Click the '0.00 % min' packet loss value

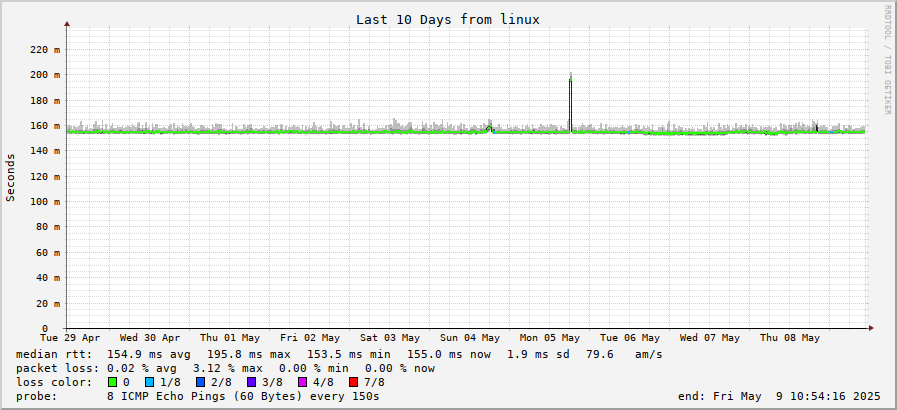pyautogui.click(x=313, y=368)
